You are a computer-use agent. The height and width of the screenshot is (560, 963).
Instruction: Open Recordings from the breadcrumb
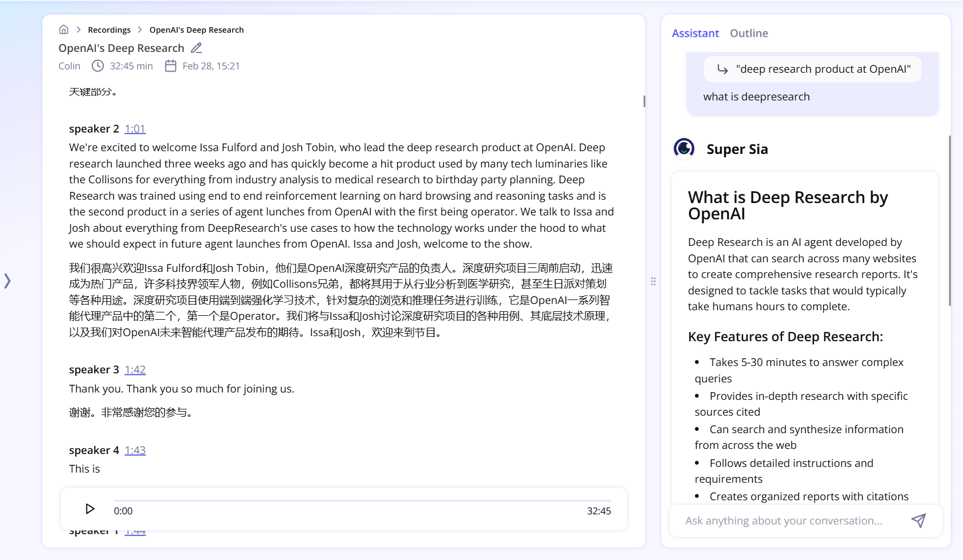coord(109,29)
